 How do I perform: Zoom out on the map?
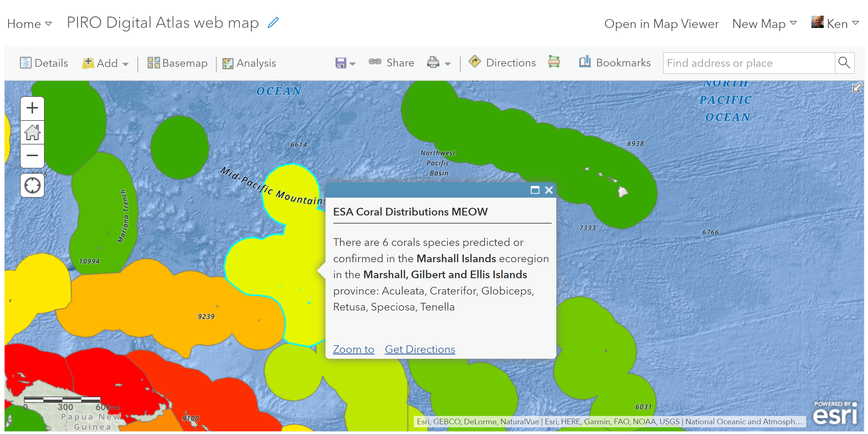32,155
